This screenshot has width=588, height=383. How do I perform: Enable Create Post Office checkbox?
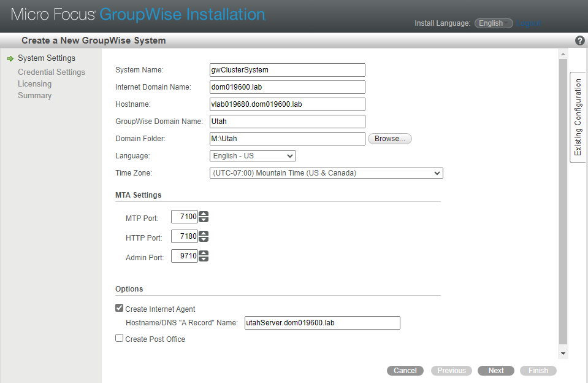(x=120, y=338)
